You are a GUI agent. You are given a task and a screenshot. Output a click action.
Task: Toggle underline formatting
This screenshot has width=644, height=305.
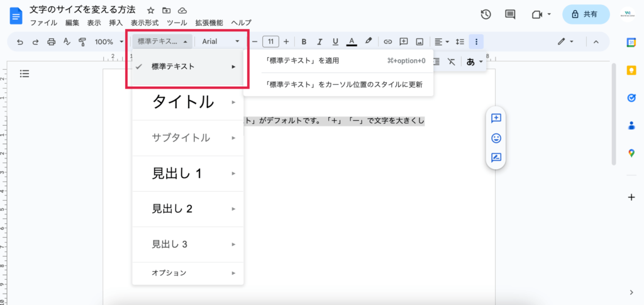[335, 42]
